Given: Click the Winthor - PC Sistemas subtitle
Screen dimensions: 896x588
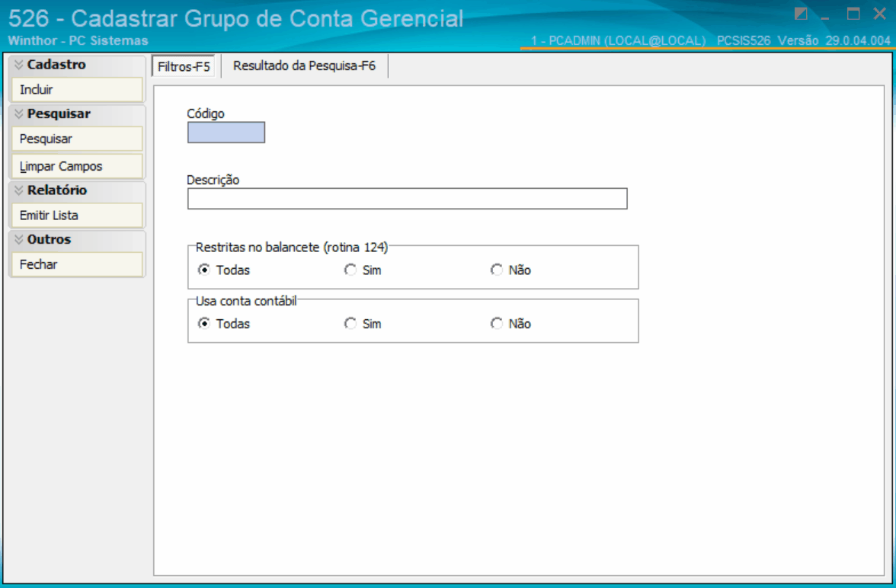Looking at the screenshot, I should 78,40.
